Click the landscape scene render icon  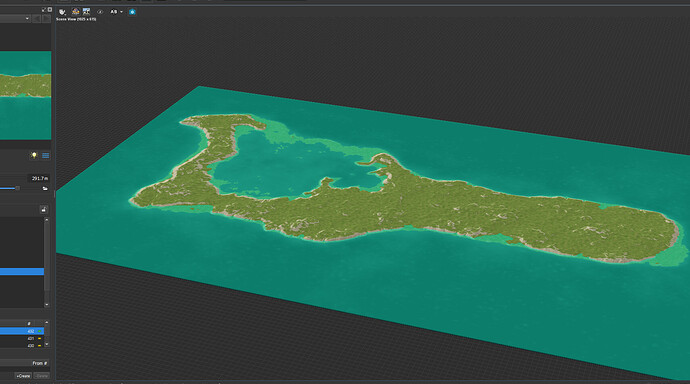coord(86,11)
